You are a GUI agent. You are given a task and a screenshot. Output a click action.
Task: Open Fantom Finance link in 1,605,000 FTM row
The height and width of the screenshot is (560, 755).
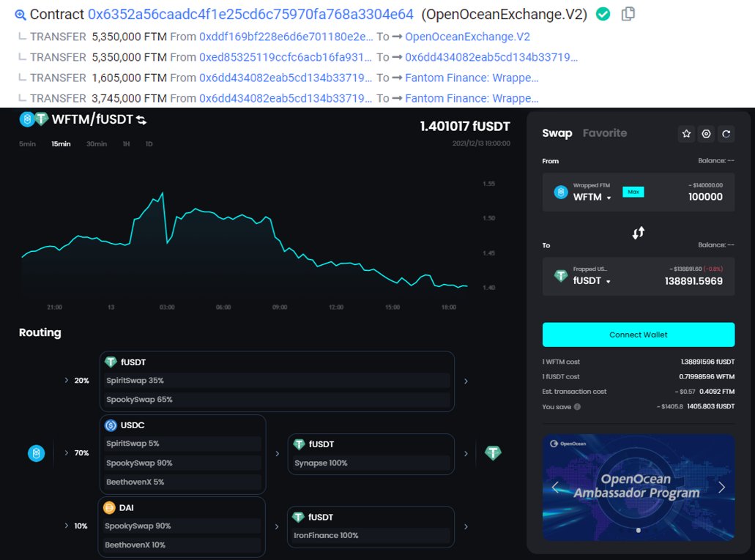tap(472, 78)
